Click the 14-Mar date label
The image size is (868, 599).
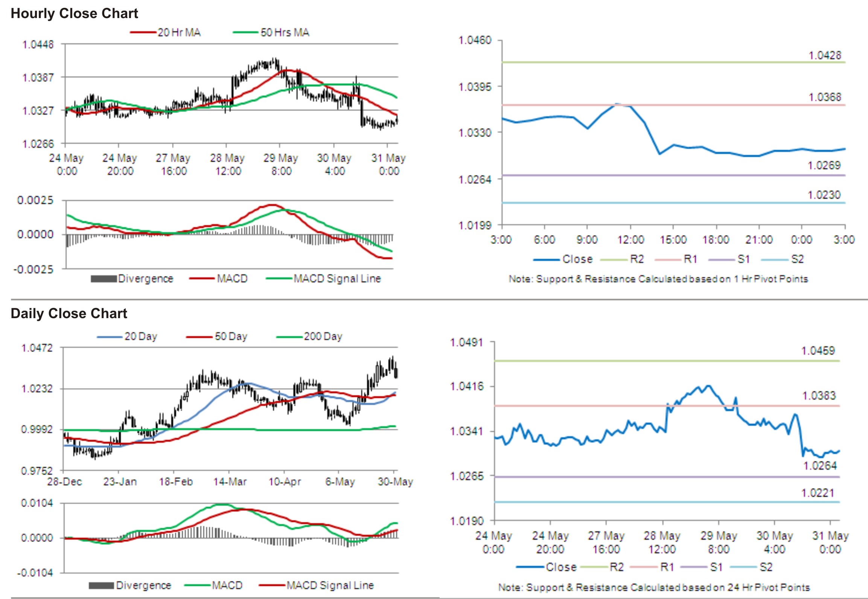(x=230, y=482)
